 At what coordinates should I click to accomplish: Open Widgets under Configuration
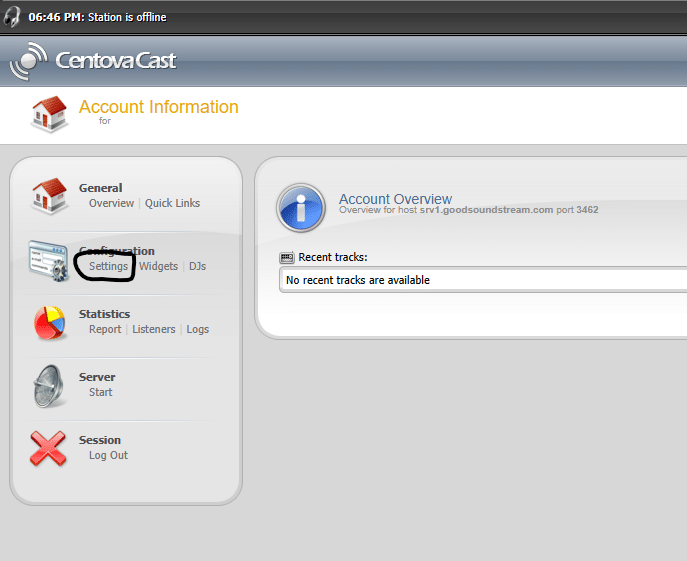pyautogui.click(x=158, y=266)
